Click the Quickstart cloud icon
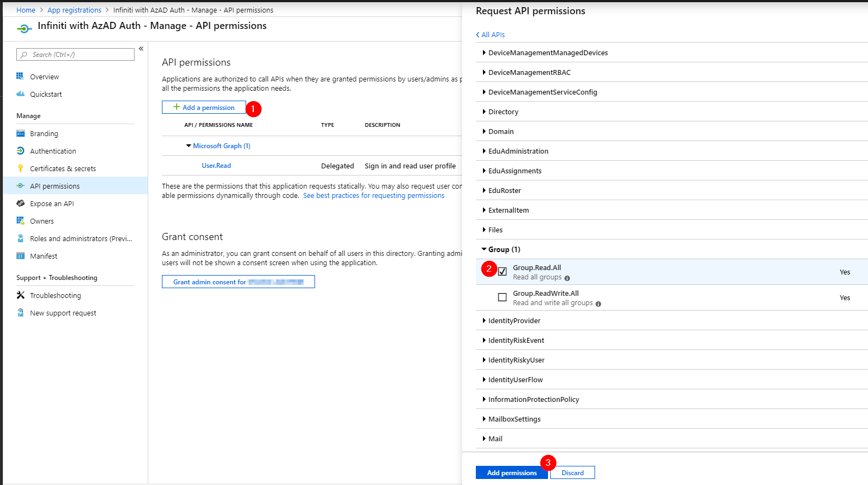Screen dimensions: 868x485 (20, 94)
